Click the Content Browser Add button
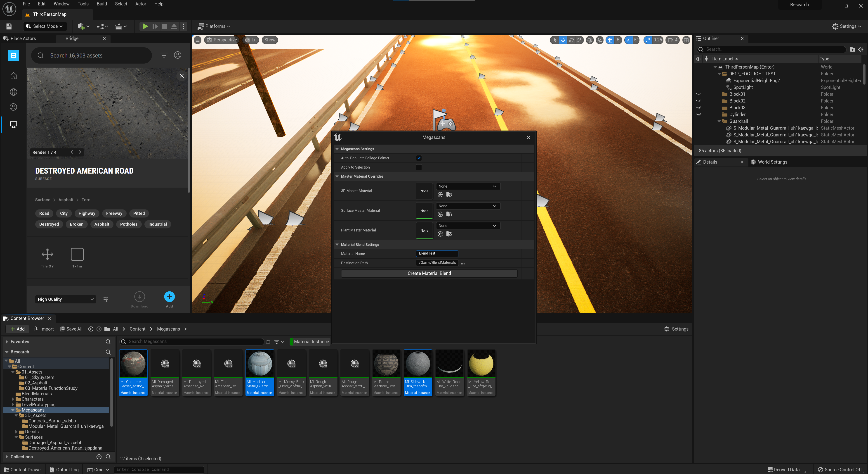This screenshot has height=474, width=868. (18, 329)
